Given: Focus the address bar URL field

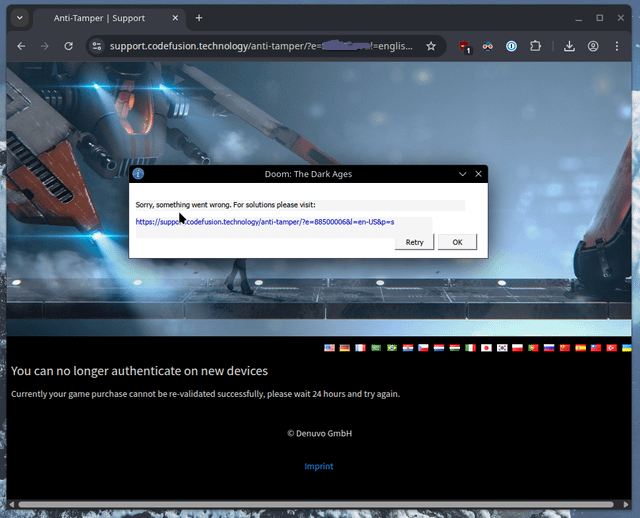Looking at the screenshot, I should (x=261, y=46).
